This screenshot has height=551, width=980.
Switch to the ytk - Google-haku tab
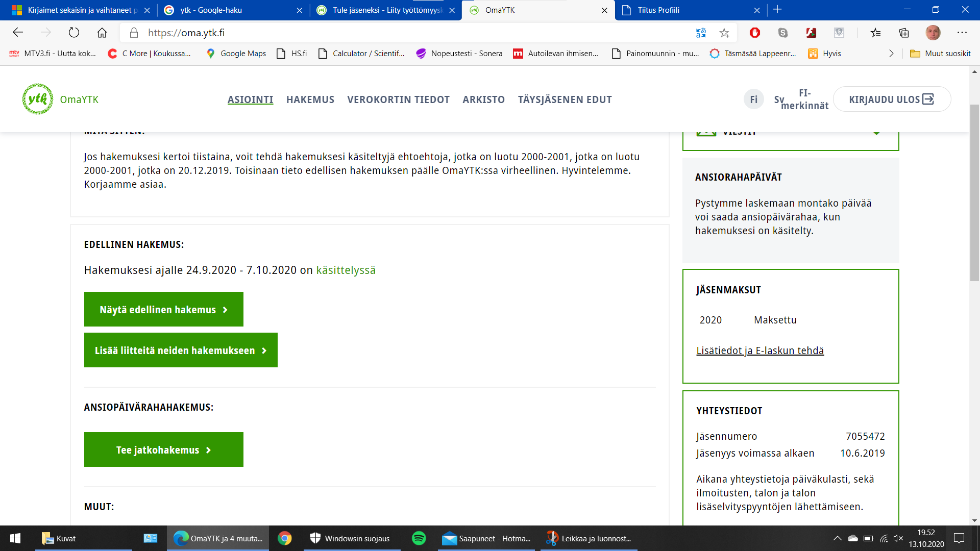pyautogui.click(x=211, y=10)
